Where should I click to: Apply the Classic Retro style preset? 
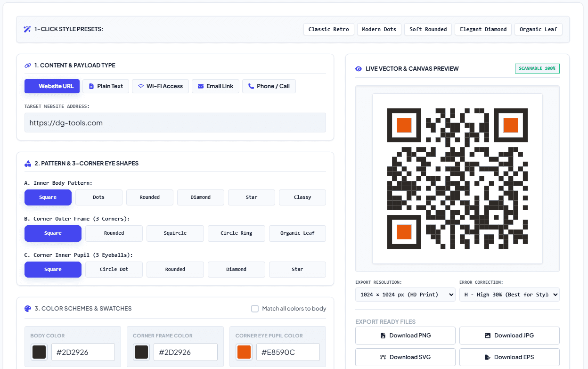point(329,29)
